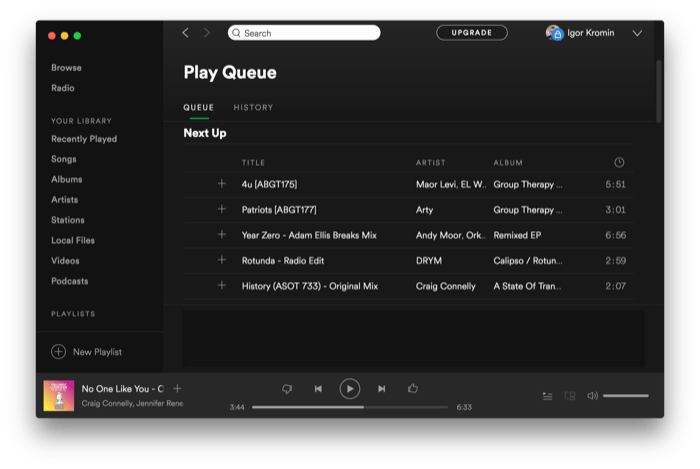This screenshot has height=469, width=700.
Task: Add 4u [ABGT175] to library
Action: click(222, 183)
